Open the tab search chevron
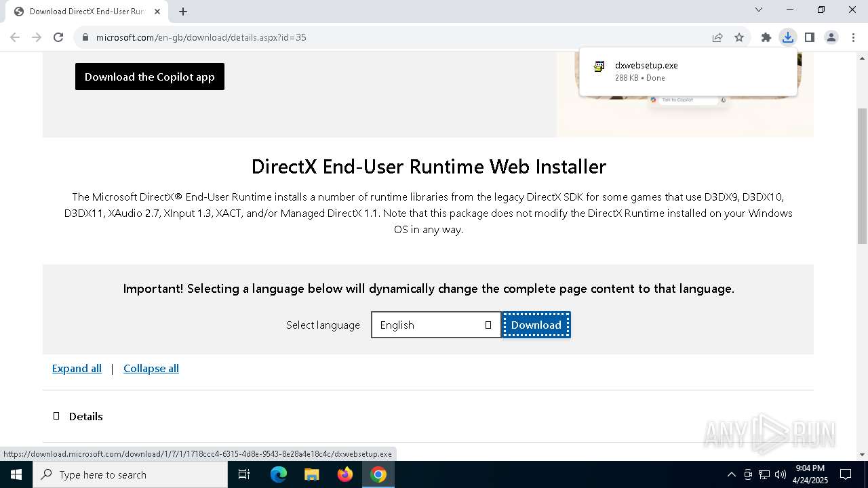 759,9
